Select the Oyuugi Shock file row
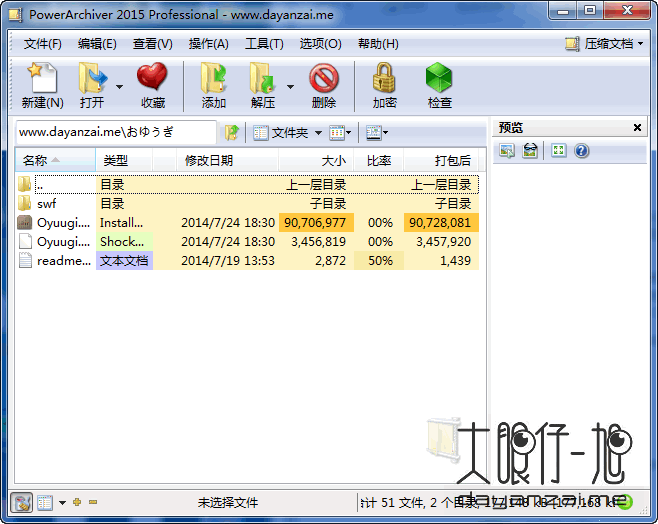658x524 pixels. [248, 242]
